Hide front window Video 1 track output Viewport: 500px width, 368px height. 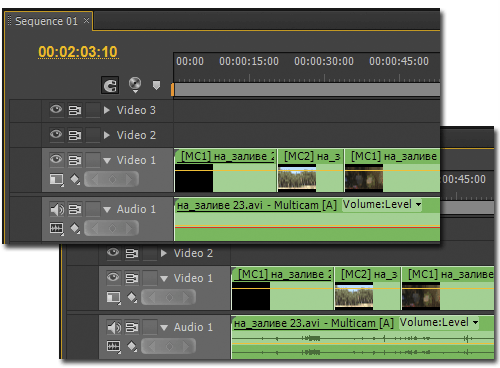[x=56, y=159]
